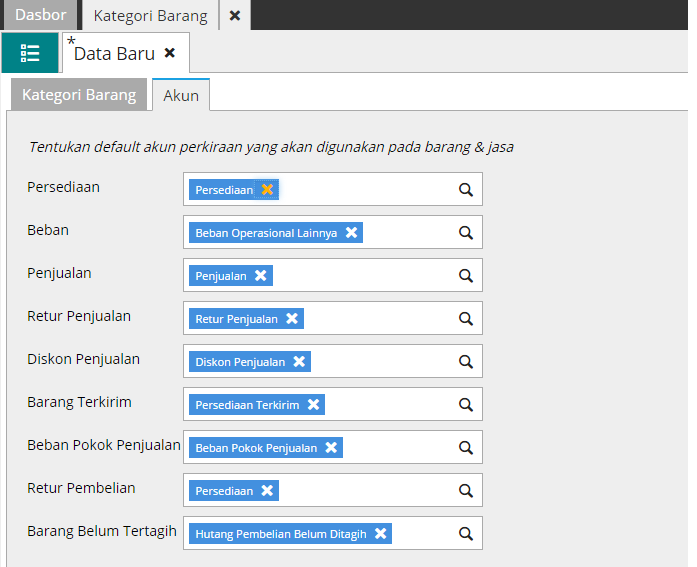This screenshot has width=697, height=567.
Task: Remove the Persediaan Terkirim tag
Action: click(313, 404)
